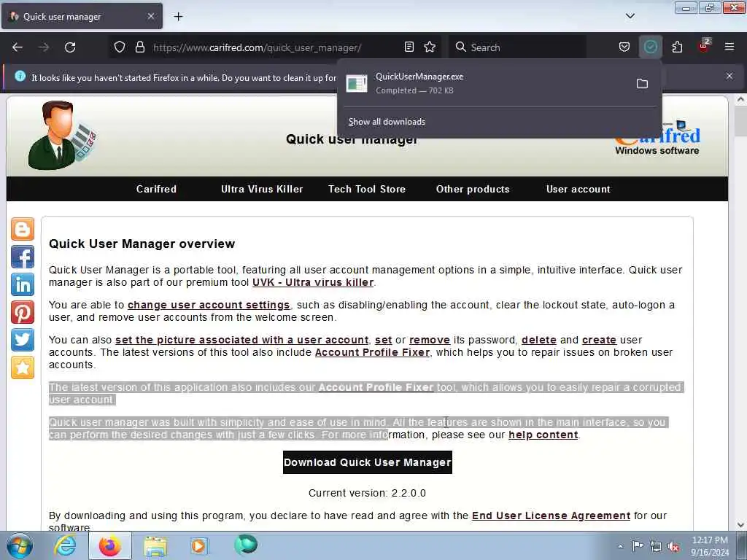Launch Internet Explorer from taskbar
747x560 pixels.
[x=65, y=545]
